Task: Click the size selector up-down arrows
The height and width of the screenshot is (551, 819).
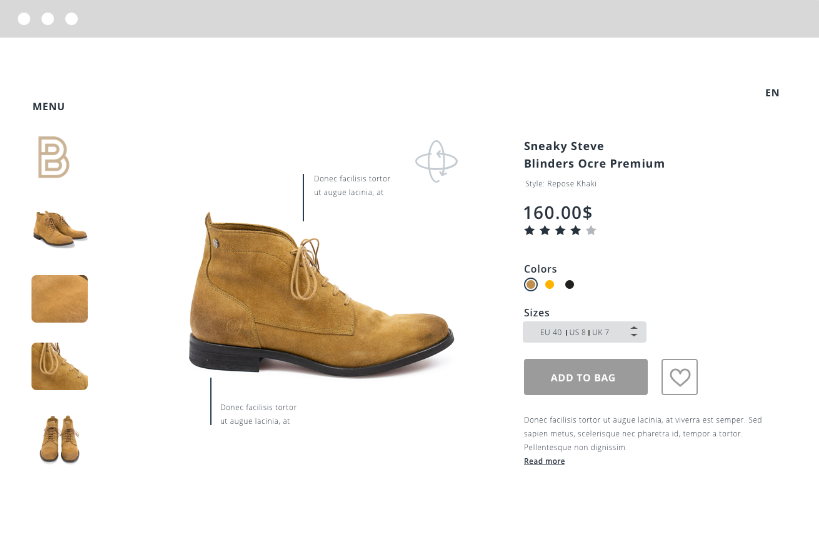Action: click(634, 332)
